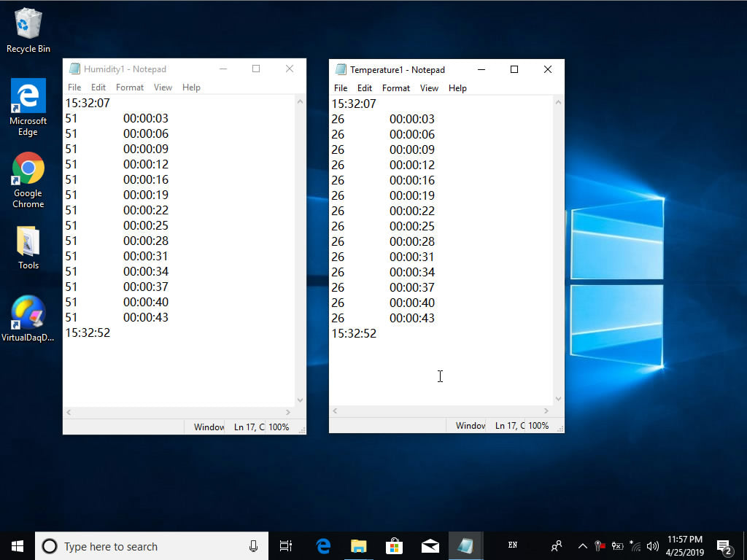
Task: Click scroll down arrow in Temperature1 window
Action: (558, 399)
